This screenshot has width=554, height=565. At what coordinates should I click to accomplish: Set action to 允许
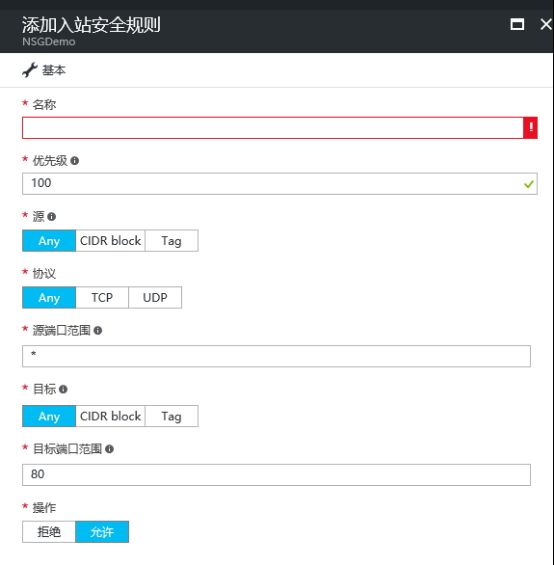102,532
